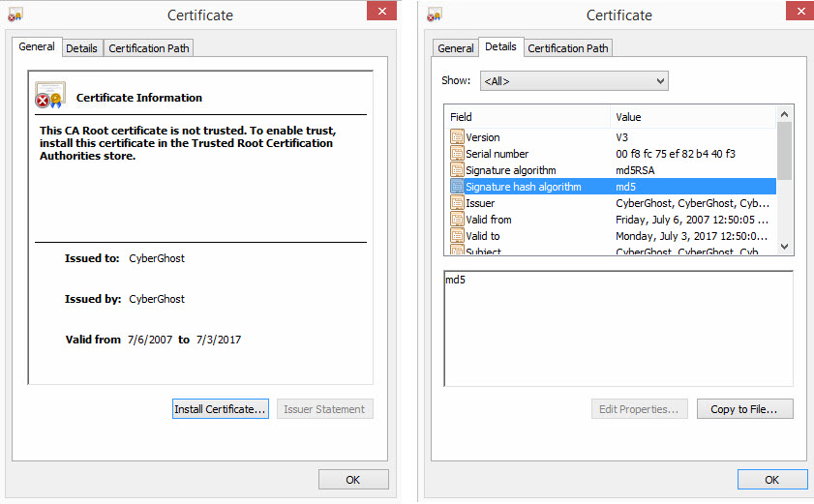Image resolution: width=814 pixels, height=504 pixels.
Task: Select the Version row text
Action: click(483, 137)
